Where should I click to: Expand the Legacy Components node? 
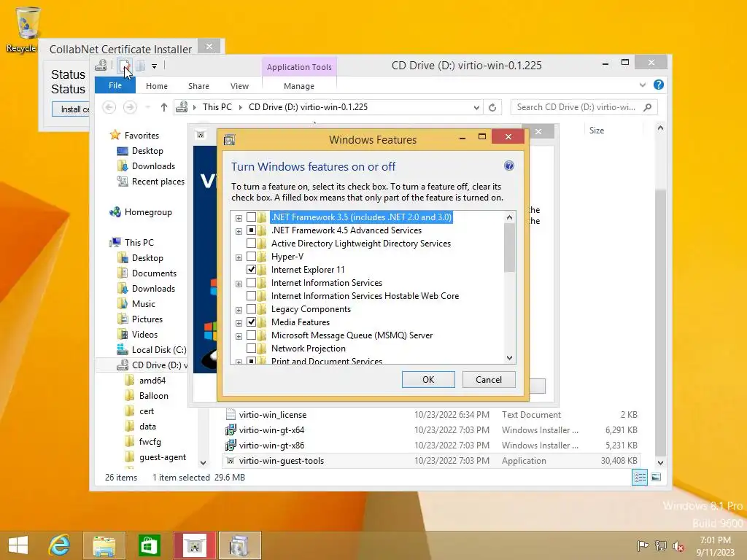click(239, 310)
